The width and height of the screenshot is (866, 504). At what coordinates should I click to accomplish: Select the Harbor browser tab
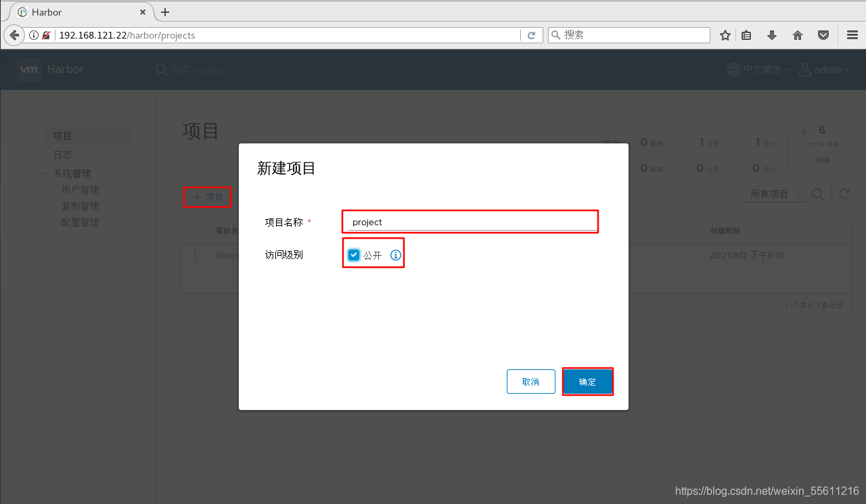81,12
